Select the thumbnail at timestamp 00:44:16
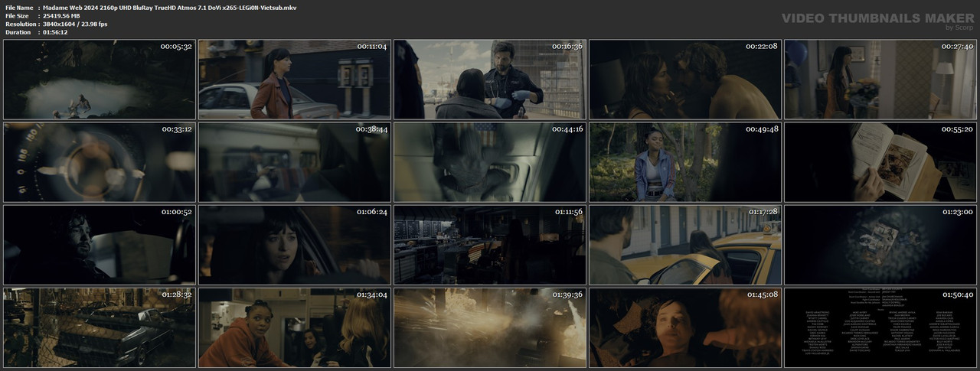Viewport: 980px width, 371px height. [490, 162]
